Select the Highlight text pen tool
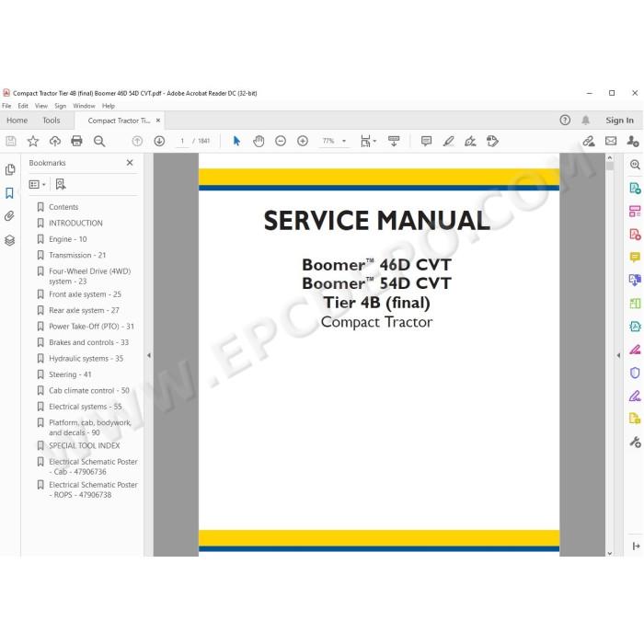 [449, 142]
